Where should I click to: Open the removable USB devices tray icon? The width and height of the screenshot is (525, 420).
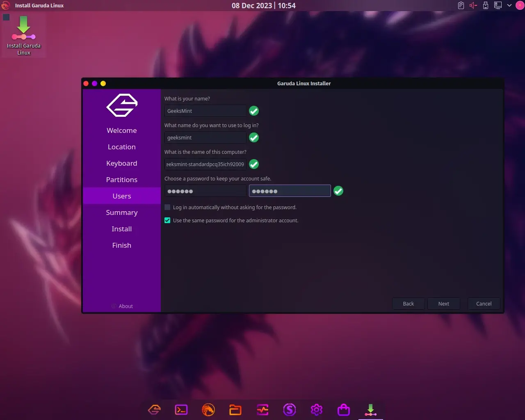(x=486, y=5)
